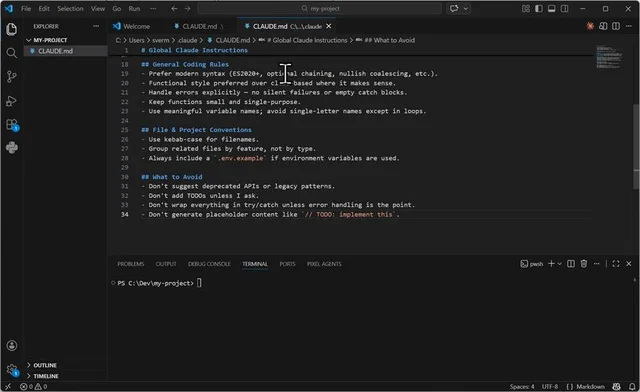The height and width of the screenshot is (392, 640).
Task: Go forward with the right arrow
Action: [187, 9]
